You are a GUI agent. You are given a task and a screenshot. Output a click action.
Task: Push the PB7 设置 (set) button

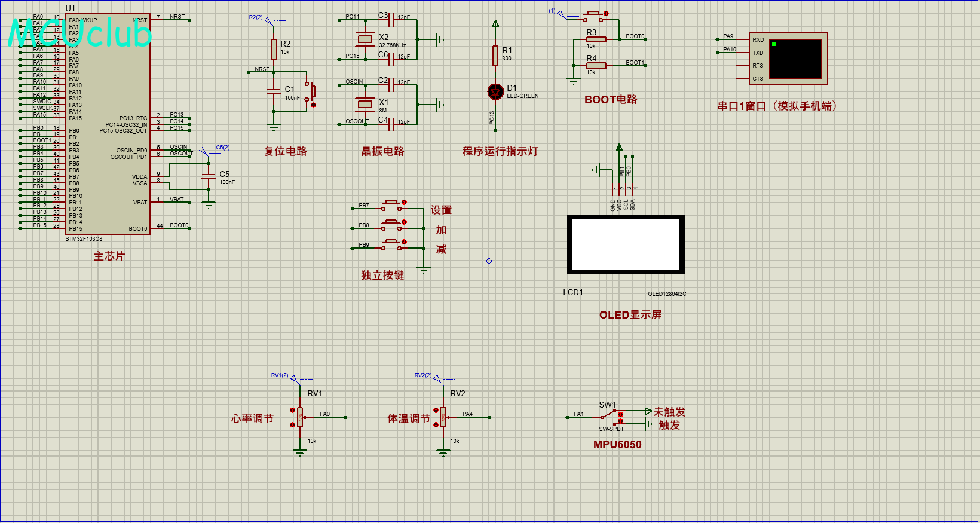(x=393, y=206)
